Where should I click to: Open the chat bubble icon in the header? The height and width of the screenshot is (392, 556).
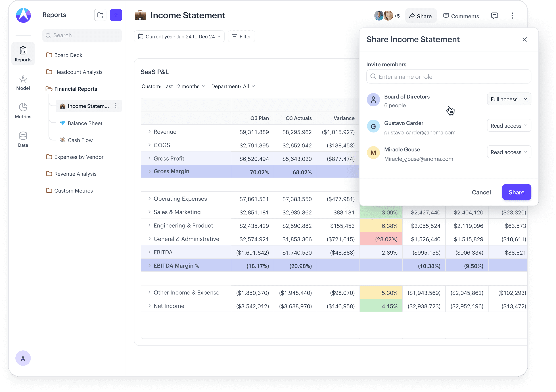click(494, 16)
